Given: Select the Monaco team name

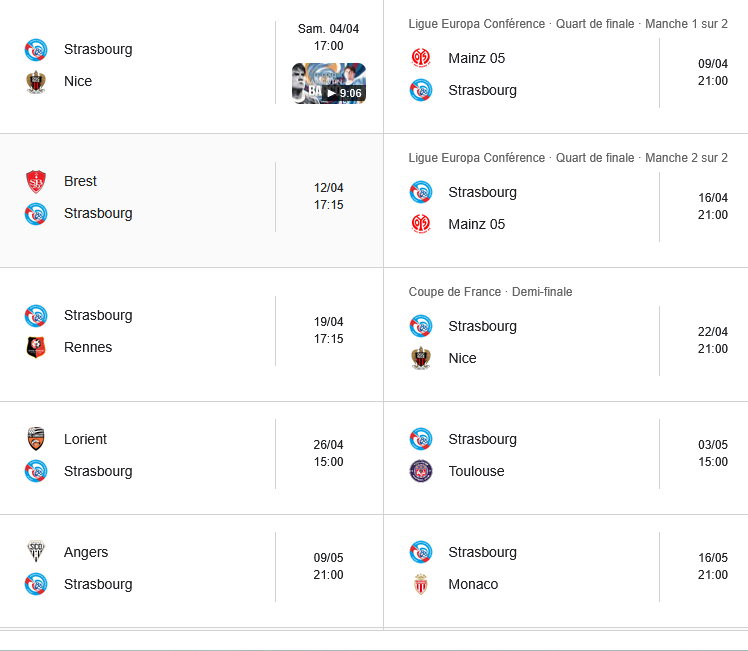Looking at the screenshot, I should pos(473,584).
